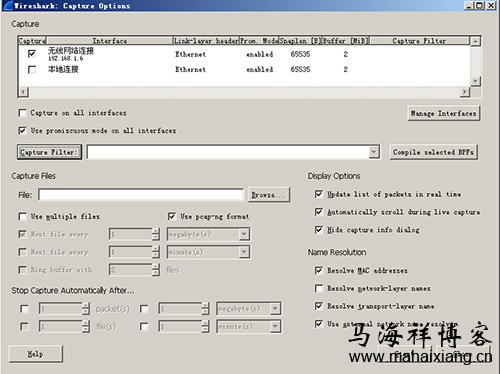Uncheck the 无线网络连接 interface capture checkbox

point(32,53)
